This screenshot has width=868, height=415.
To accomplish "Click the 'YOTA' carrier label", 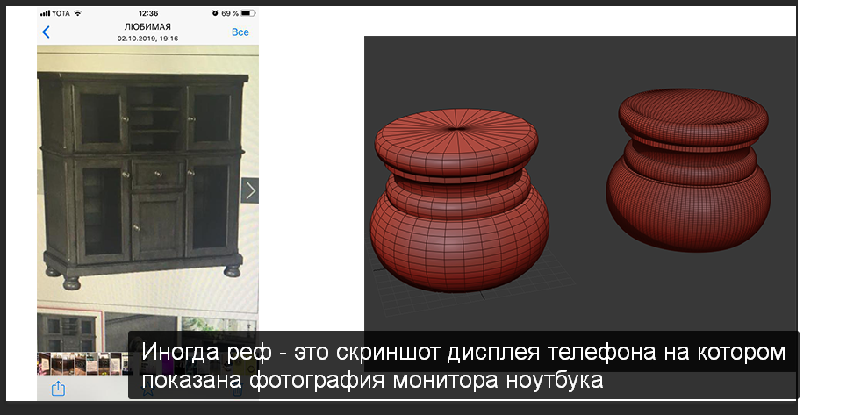I will (61, 13).
